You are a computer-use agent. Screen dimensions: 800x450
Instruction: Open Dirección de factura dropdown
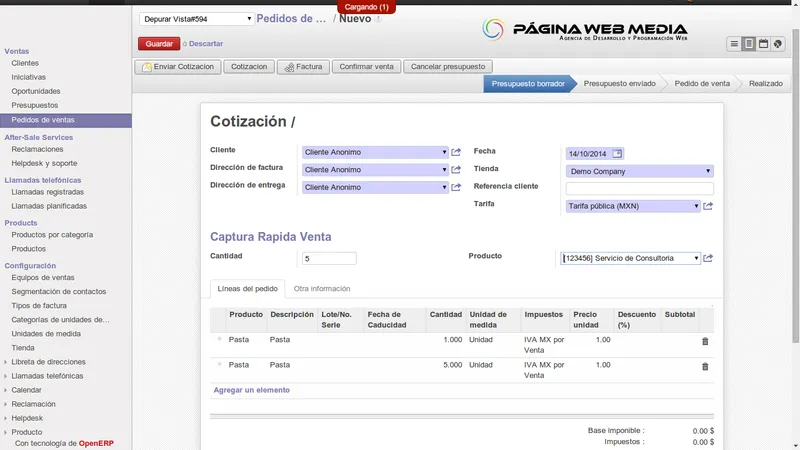point(375,169)
